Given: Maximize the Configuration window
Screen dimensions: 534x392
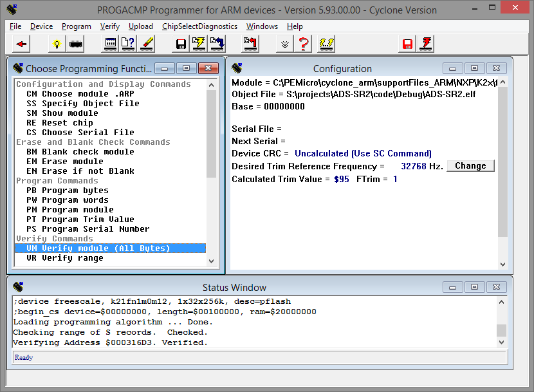Looking at the screenshot, I should coord(474,68).
